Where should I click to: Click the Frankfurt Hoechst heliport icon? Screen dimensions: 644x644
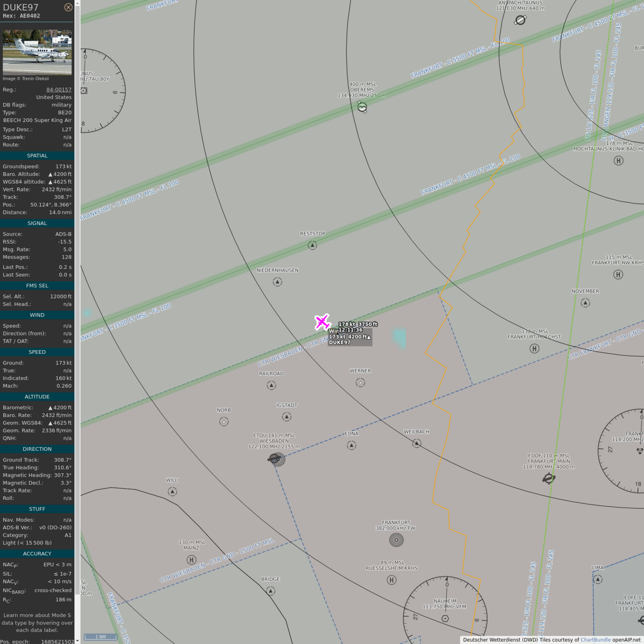tap(534, 348)
